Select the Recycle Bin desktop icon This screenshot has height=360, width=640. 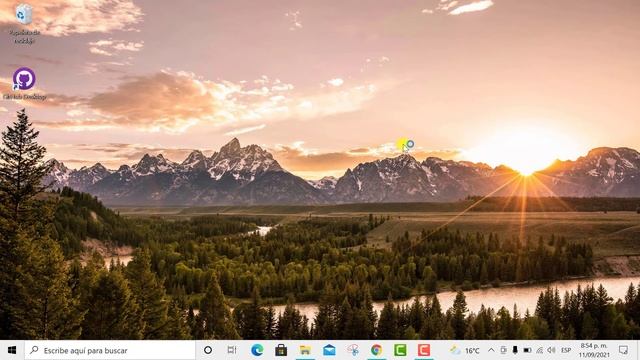tap(24, 24)
